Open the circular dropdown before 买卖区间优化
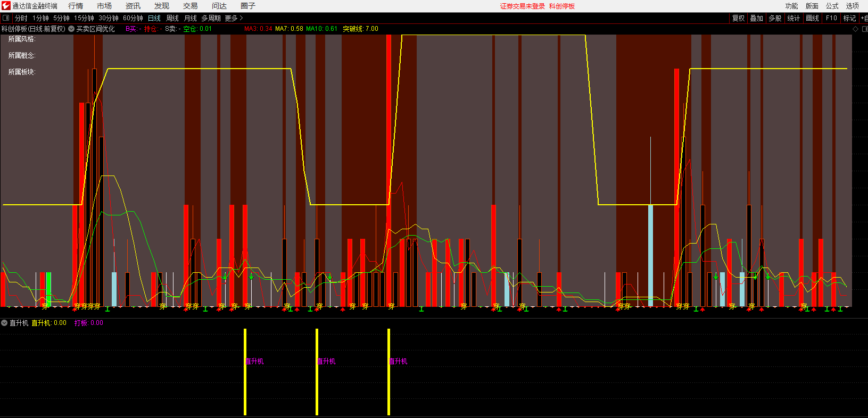 point(71,29)
